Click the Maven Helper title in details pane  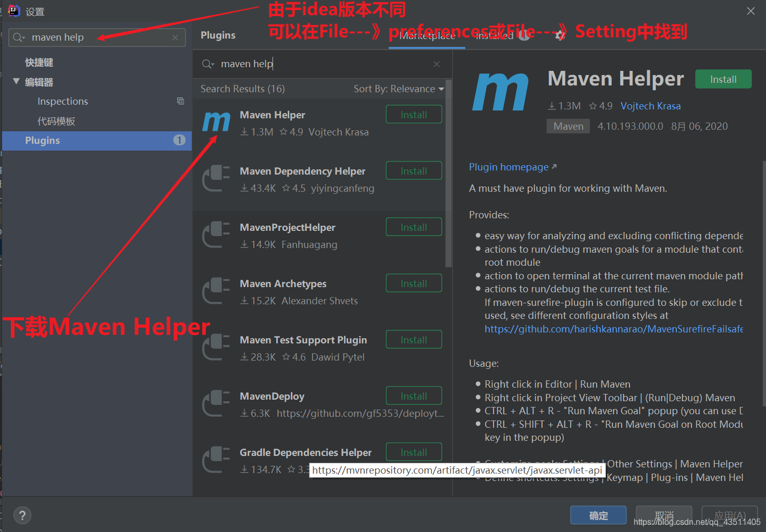coord(616,79)
